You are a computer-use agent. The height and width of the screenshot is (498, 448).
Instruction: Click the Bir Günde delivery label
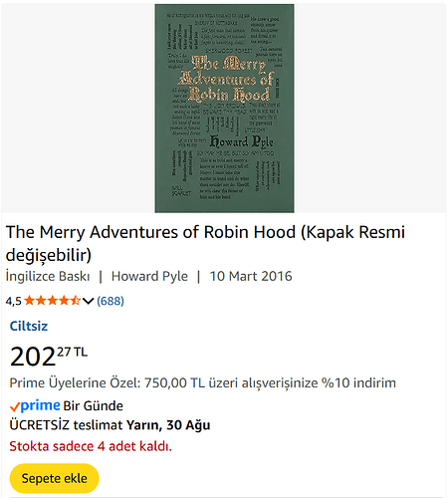click(94, 406)
